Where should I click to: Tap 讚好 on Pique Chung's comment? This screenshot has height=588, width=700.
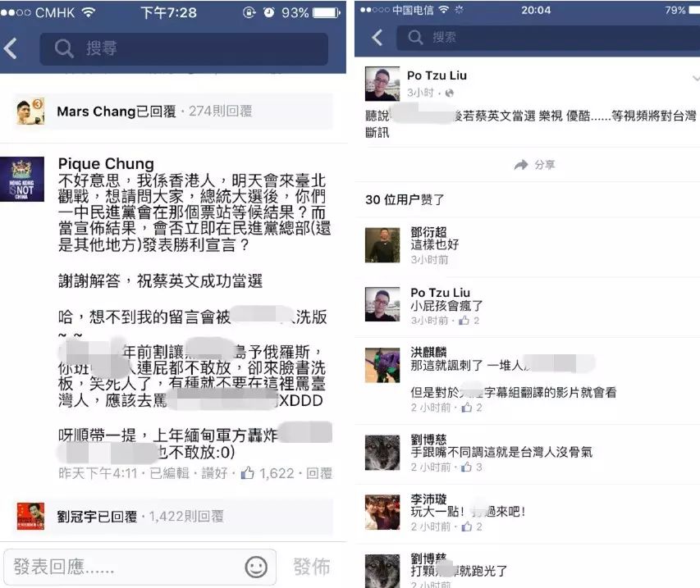[x=214, y=473]
